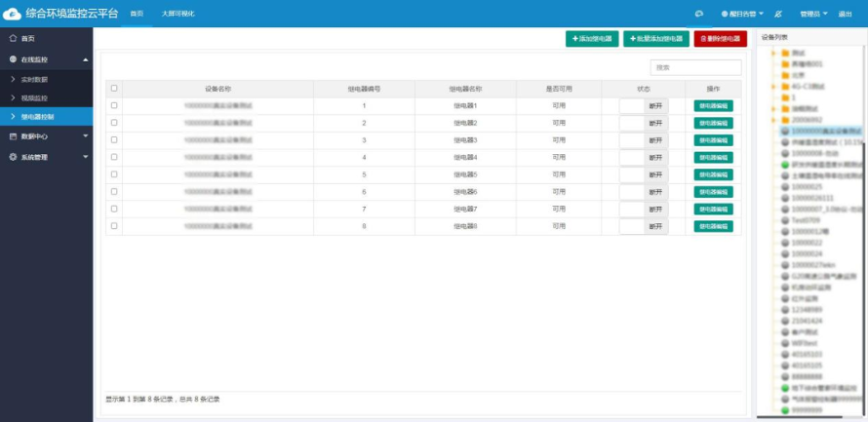Toggle the 断开 switch for 继电器1

(x=644, y=105)
